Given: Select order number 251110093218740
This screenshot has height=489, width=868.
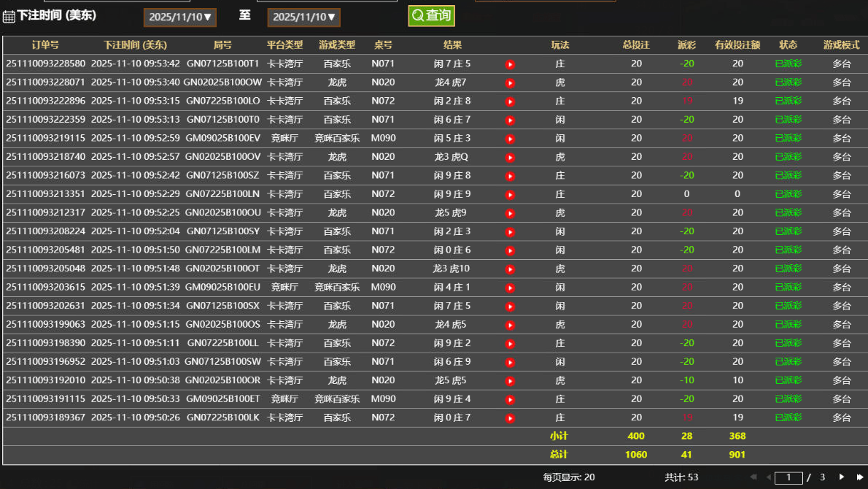Looking at the screenshot, I should coord(46,156).
